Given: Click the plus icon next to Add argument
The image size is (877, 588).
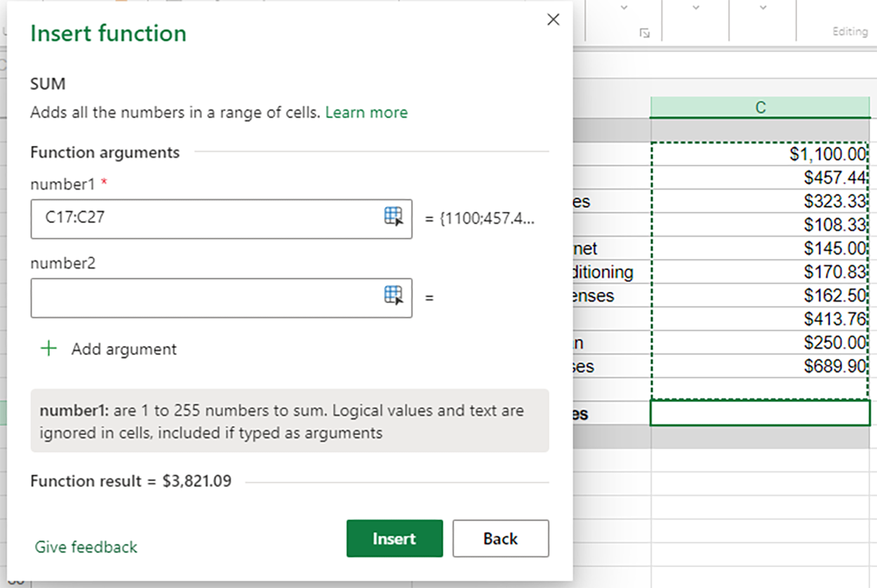Looking at the screenshot, I should coord(48,349).
